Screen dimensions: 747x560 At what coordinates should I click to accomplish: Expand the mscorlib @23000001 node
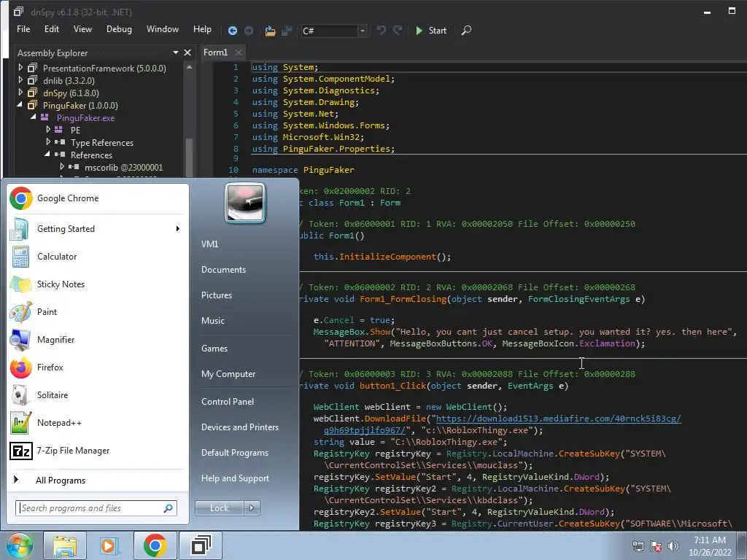pos(62,167)
